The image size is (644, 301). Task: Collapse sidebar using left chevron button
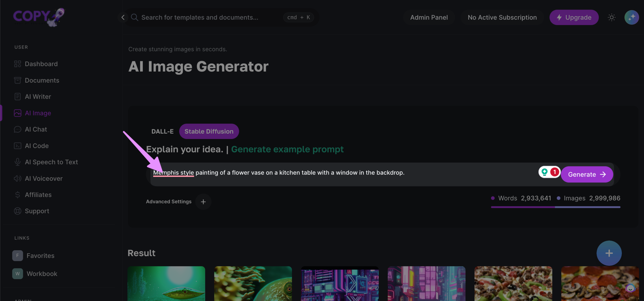(123, 17)
